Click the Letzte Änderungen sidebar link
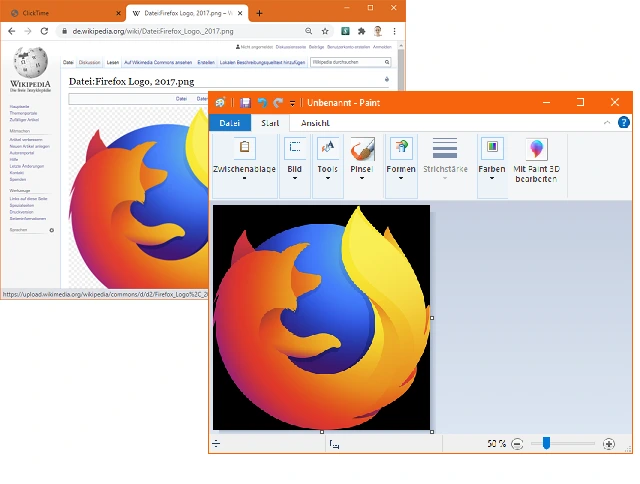 point(27,166)
